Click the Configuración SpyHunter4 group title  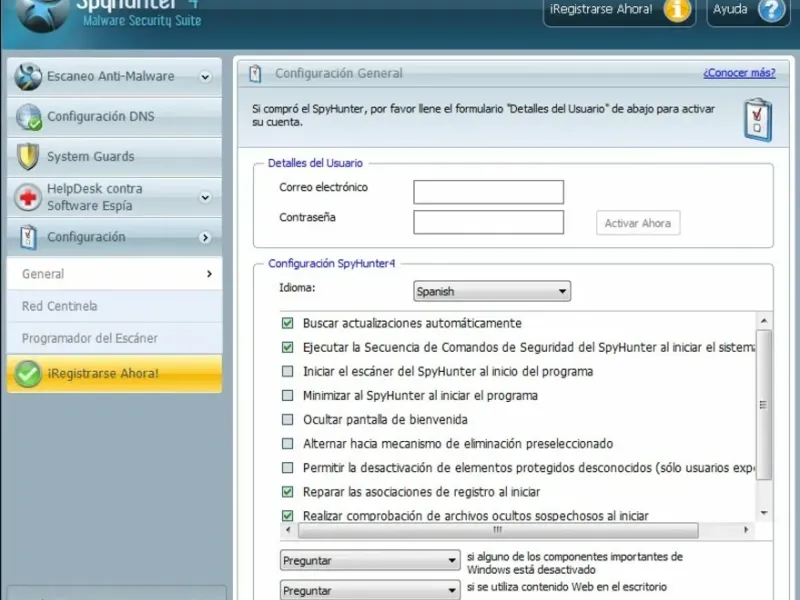pyautogui.click(x=332, y=264)
